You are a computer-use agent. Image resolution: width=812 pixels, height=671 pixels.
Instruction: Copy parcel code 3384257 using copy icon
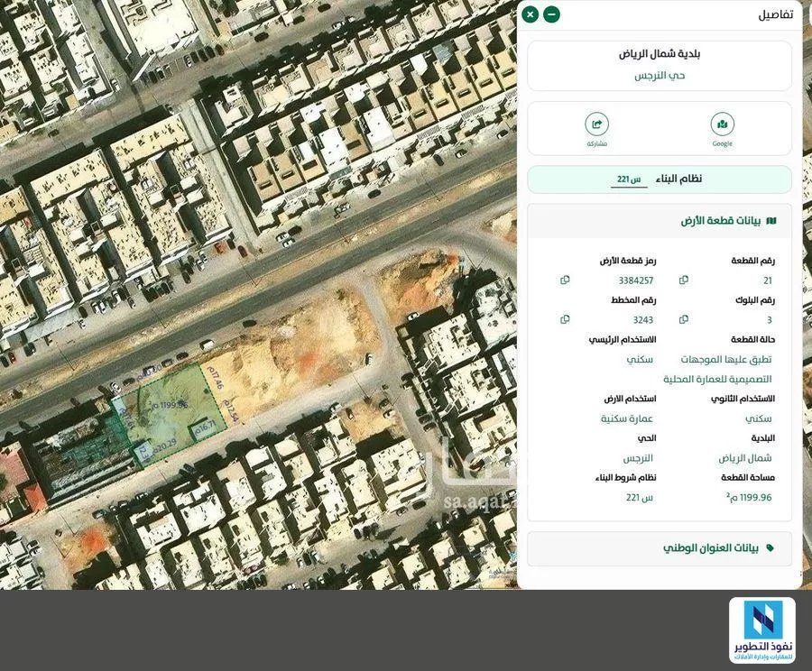click(564, 280)
